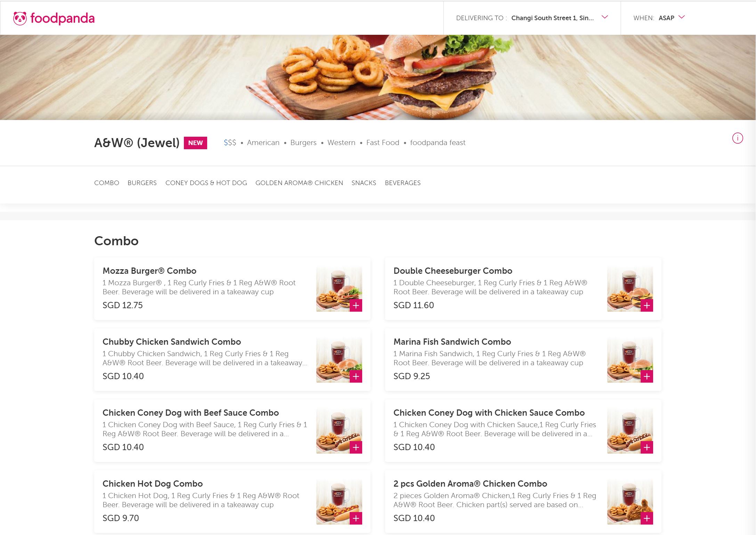Add Chubby Chicken Sandwich Combo via plus
This screenshot has width=756, height=535.
356,376
